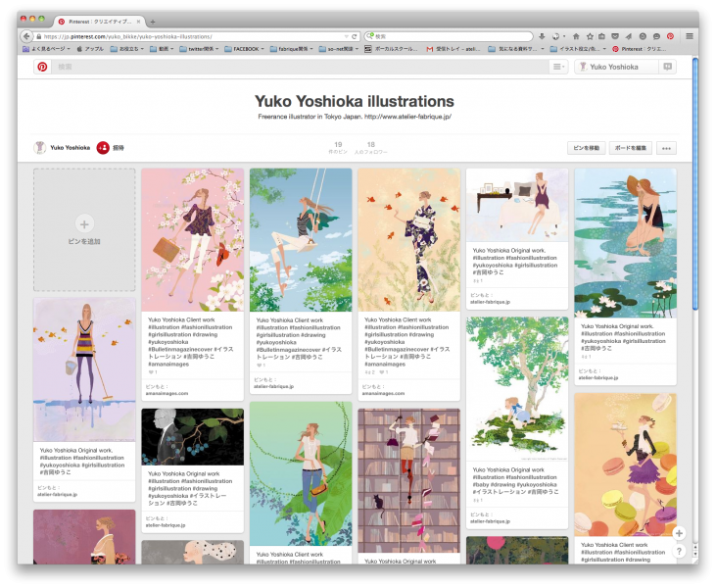Click the floating plus button bottom right
Viewport: 716px width, 588px height.
(679, 533)
